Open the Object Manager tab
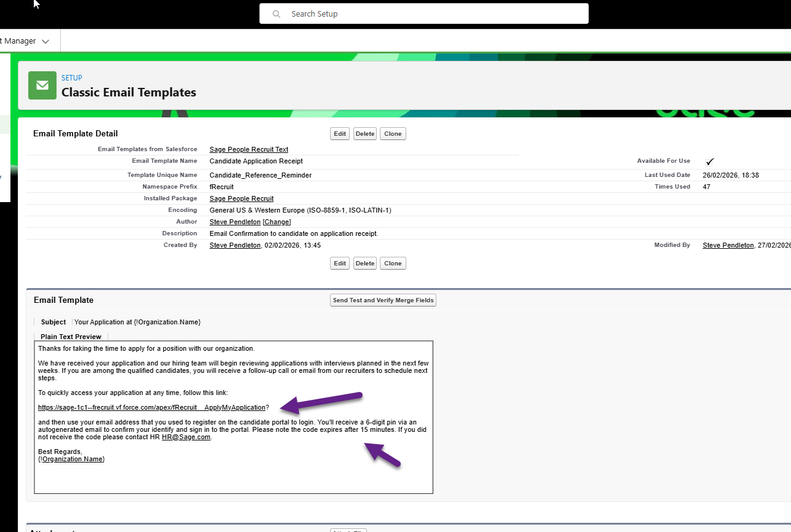 18,41
